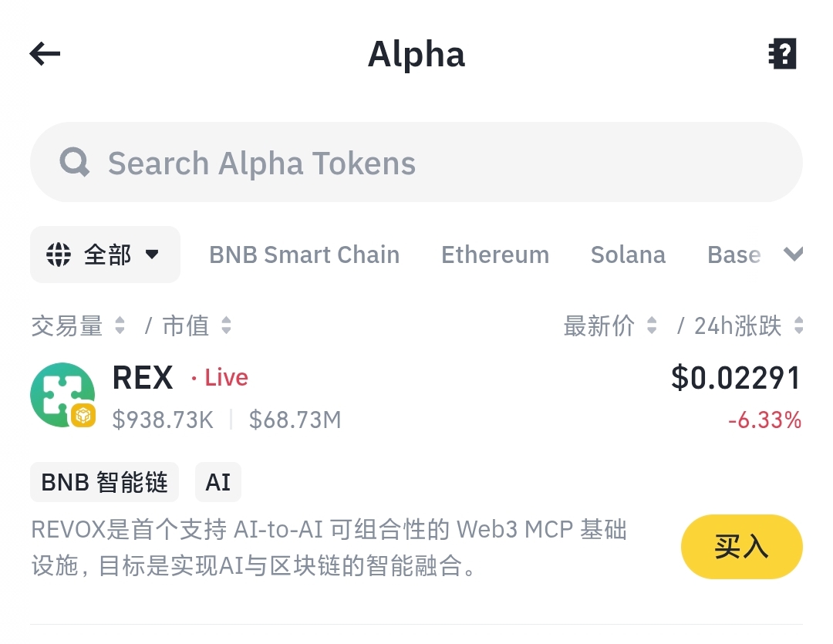The height and width of the screenshot is (644, 833).
Task: Click the AI category tag
Action: pos(218,483)
